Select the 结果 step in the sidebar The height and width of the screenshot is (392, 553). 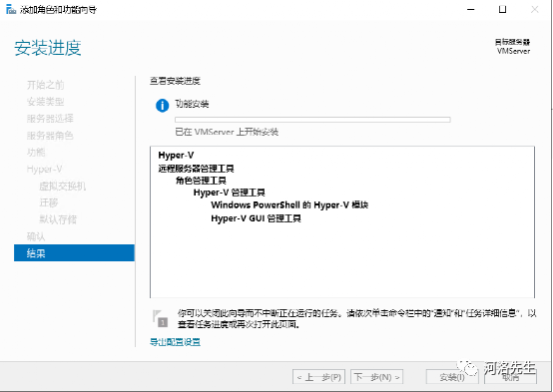pyautogui.click(x=74, y=252)
